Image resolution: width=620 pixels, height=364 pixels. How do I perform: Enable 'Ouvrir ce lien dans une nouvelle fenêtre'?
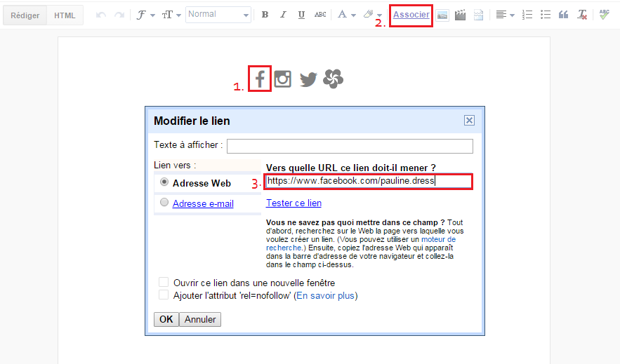164,282
